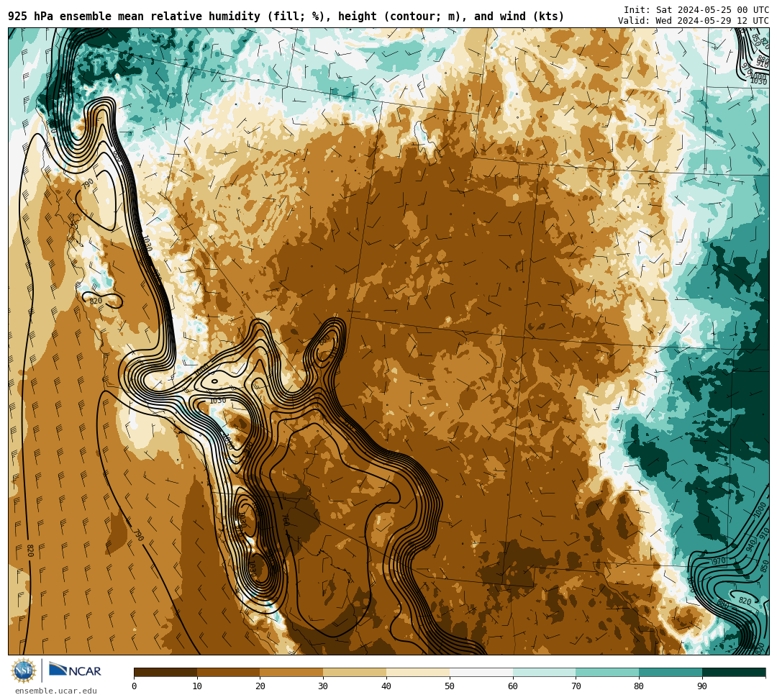Image resolution: width=777 pixels, height=700 pixels.
Task: Click the map title beginning '925 hPa ensemble mean'
Action: tap(286, 17)
